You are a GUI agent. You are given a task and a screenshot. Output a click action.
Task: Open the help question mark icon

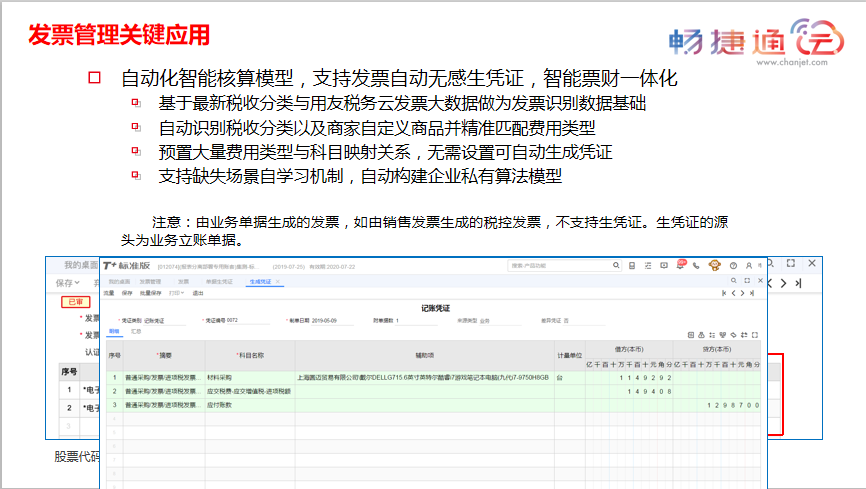(733, 266)
